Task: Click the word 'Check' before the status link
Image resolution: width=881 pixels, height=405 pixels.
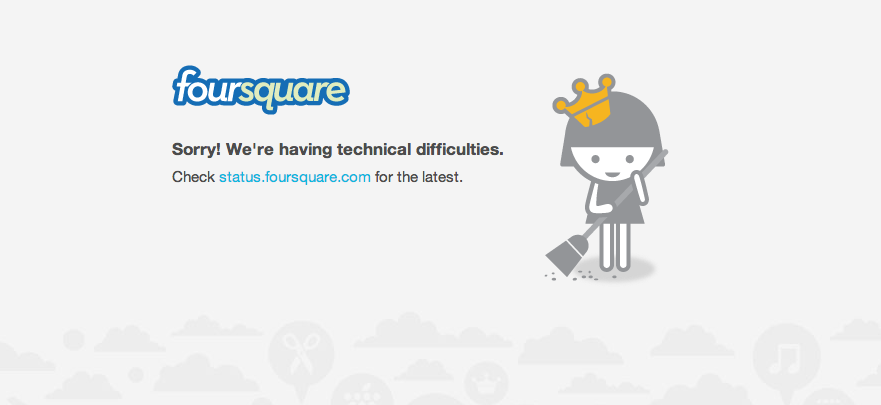Action: coord(193,177)
